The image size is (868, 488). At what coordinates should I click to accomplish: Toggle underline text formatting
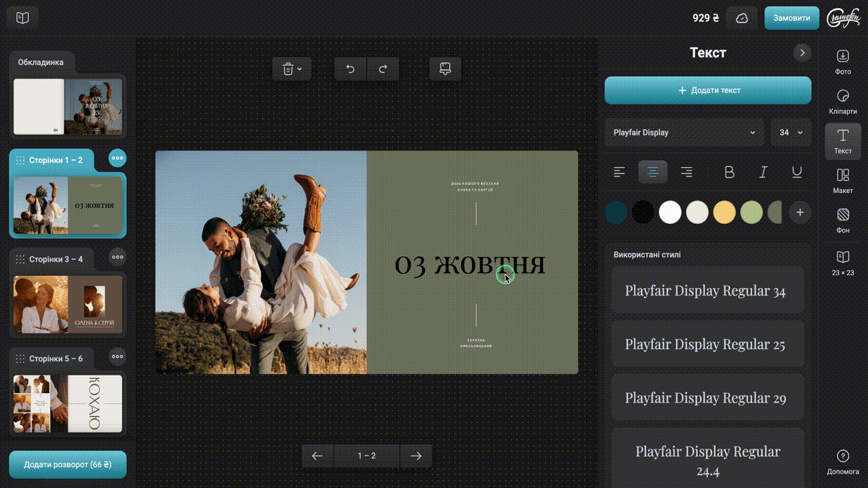(x=797, y=172)
